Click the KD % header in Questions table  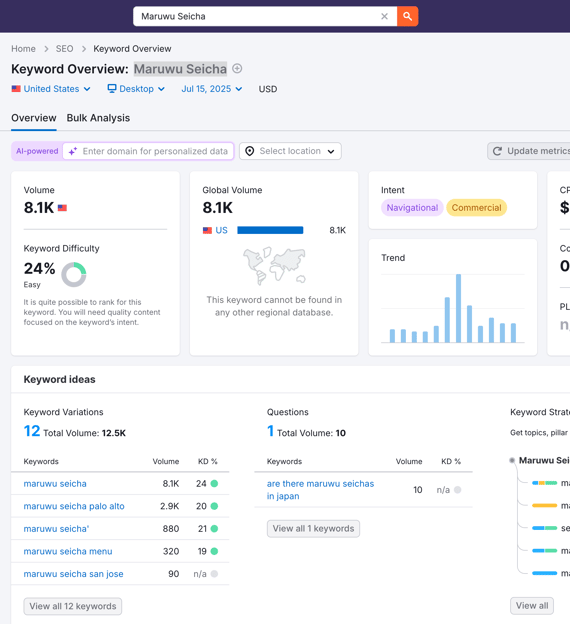451,461
